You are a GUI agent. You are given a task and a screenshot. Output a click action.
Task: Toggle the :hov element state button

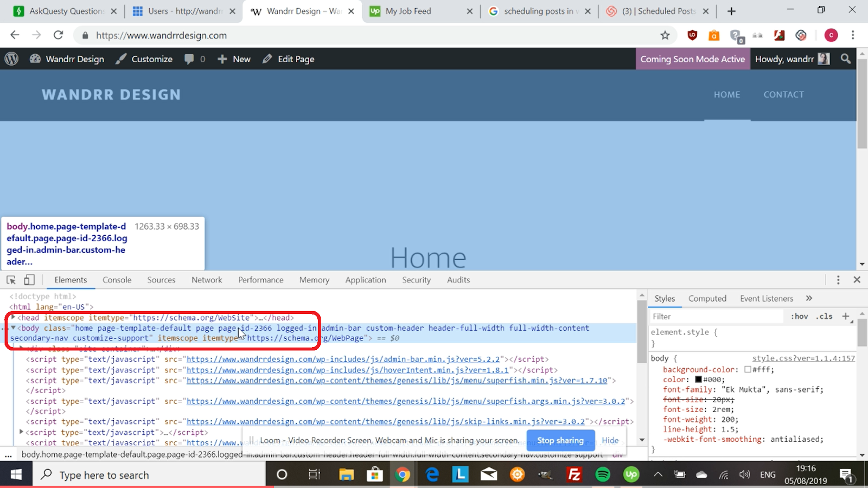(799, 316)
